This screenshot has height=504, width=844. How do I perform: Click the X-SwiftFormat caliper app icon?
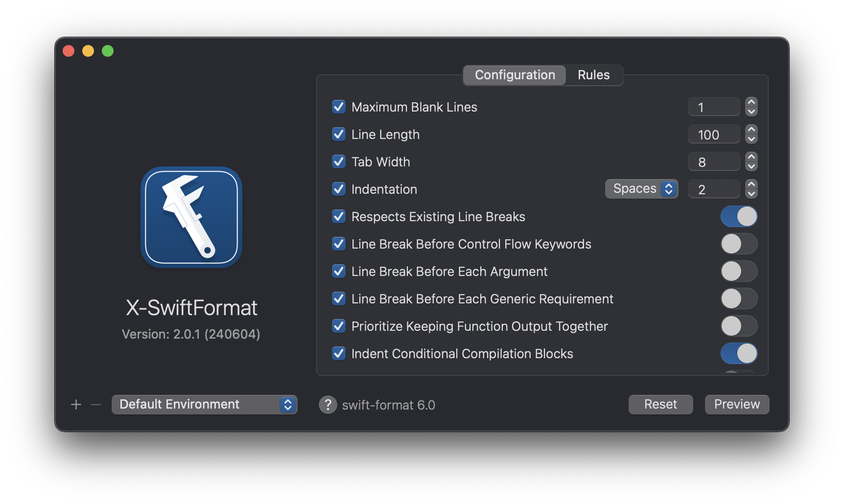(x=191, y=217)
